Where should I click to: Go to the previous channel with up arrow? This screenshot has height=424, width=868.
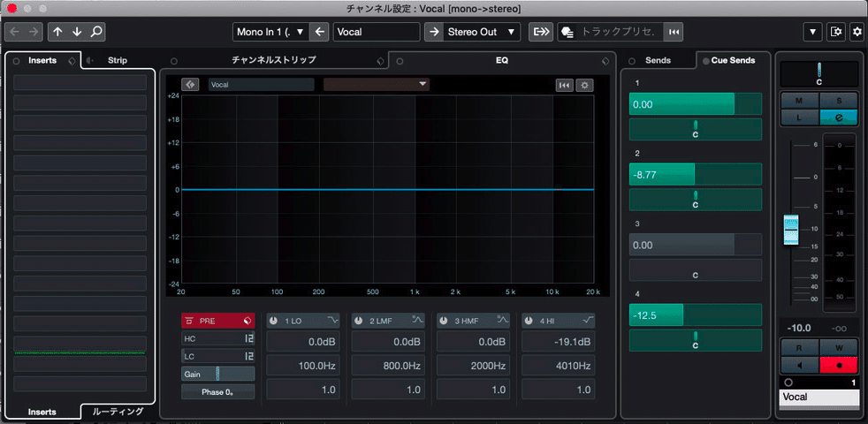tap(57, 32)
